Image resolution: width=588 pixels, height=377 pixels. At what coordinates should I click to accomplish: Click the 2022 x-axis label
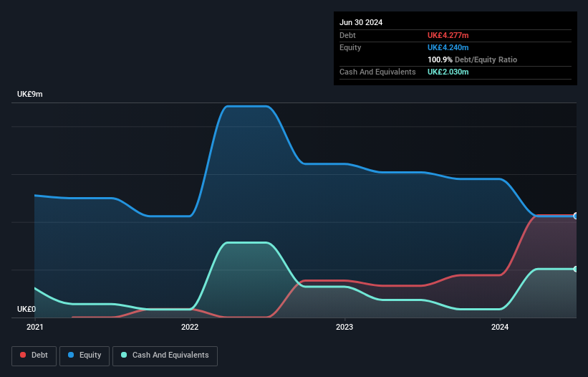click(190, 327)
